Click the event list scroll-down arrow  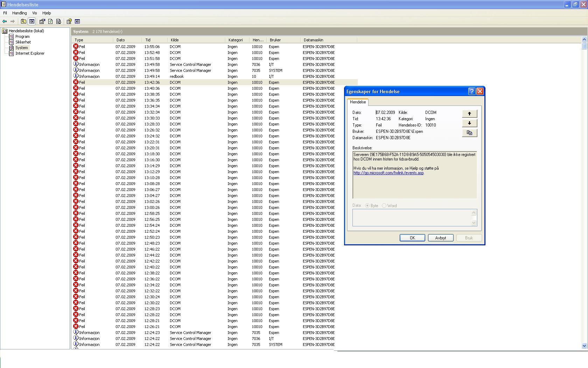[584, 346]
